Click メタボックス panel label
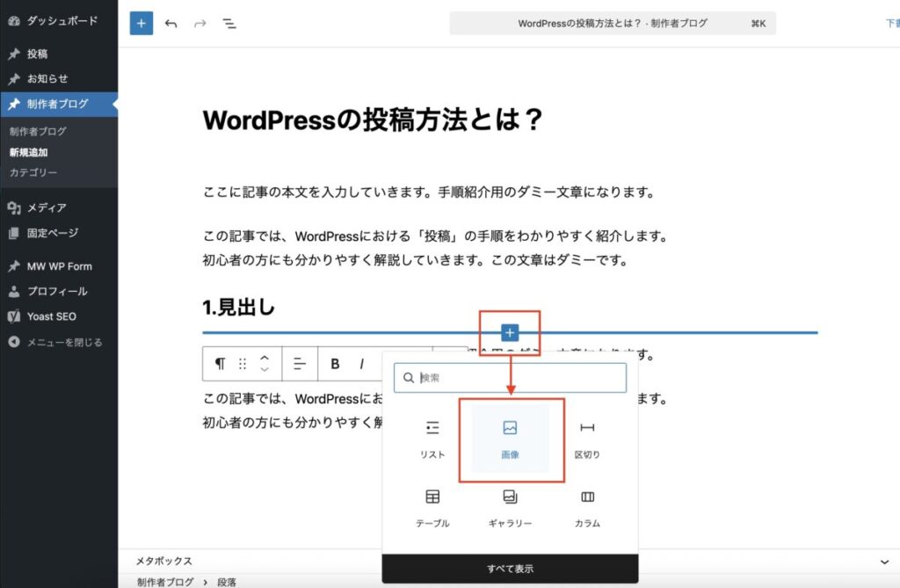Screen dimensions: 900x588 pos(164,561)
